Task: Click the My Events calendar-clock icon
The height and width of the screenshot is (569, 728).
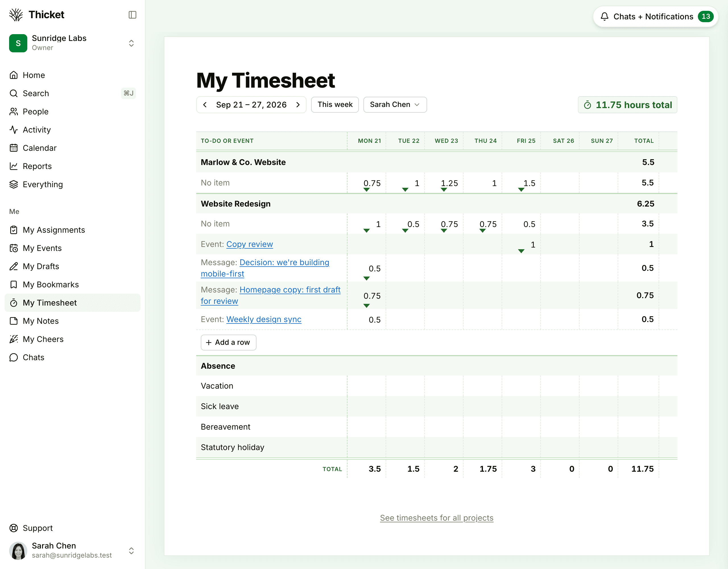Action: click(14, 248)
